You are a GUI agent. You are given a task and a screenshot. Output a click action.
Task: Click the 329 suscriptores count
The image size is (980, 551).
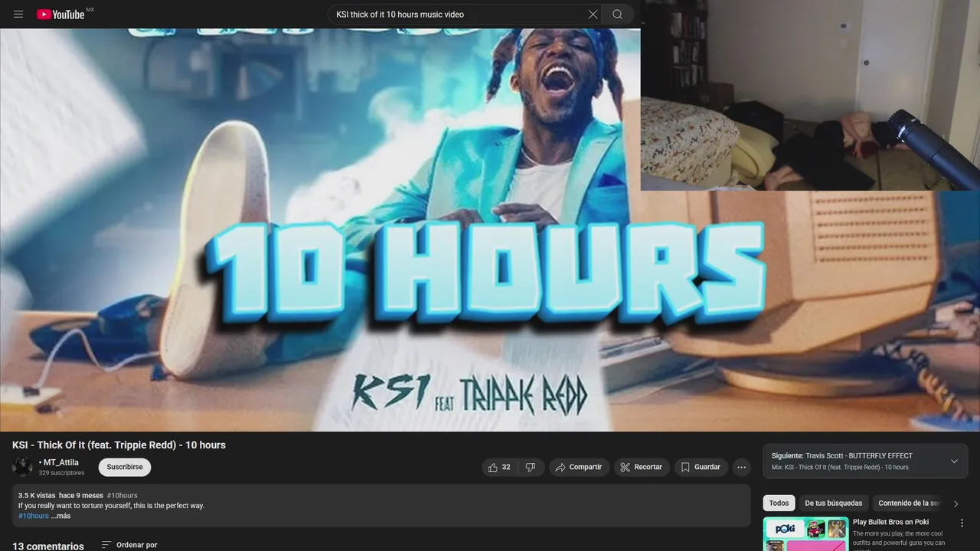(x=61, y=473)
